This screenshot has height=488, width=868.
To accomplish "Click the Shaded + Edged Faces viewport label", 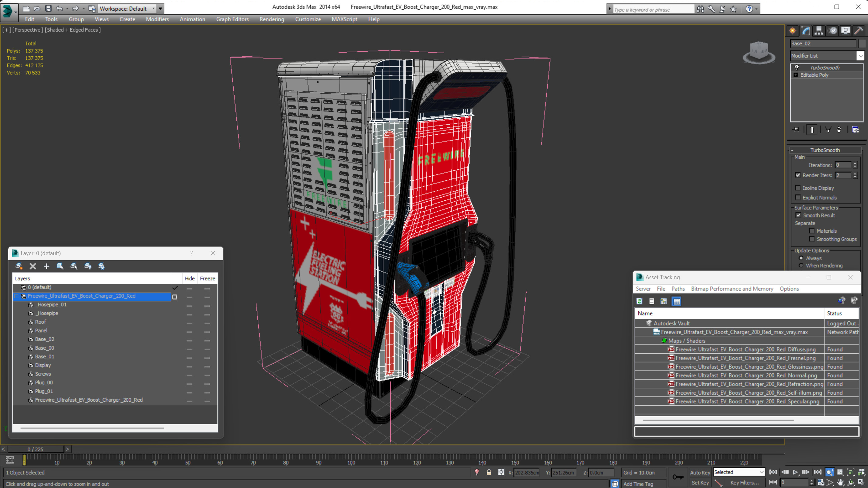I will 73,29.
